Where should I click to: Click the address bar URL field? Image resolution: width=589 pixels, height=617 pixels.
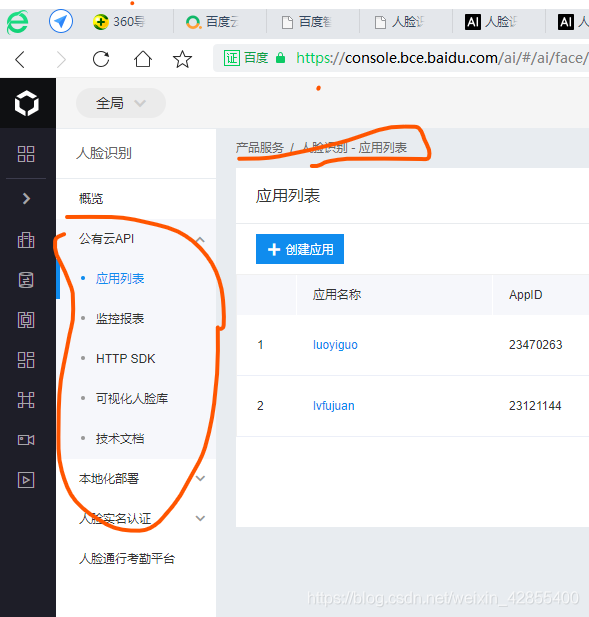[401, 58]
